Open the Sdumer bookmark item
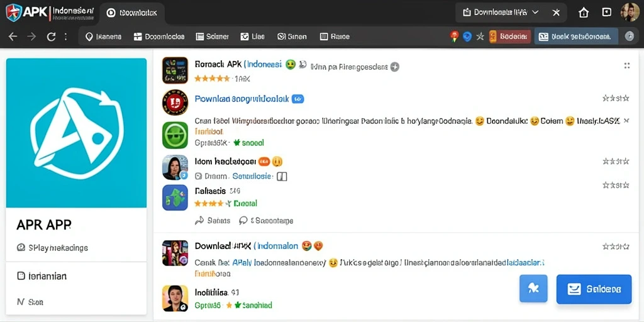644x322 pixels. pos(212,36)
